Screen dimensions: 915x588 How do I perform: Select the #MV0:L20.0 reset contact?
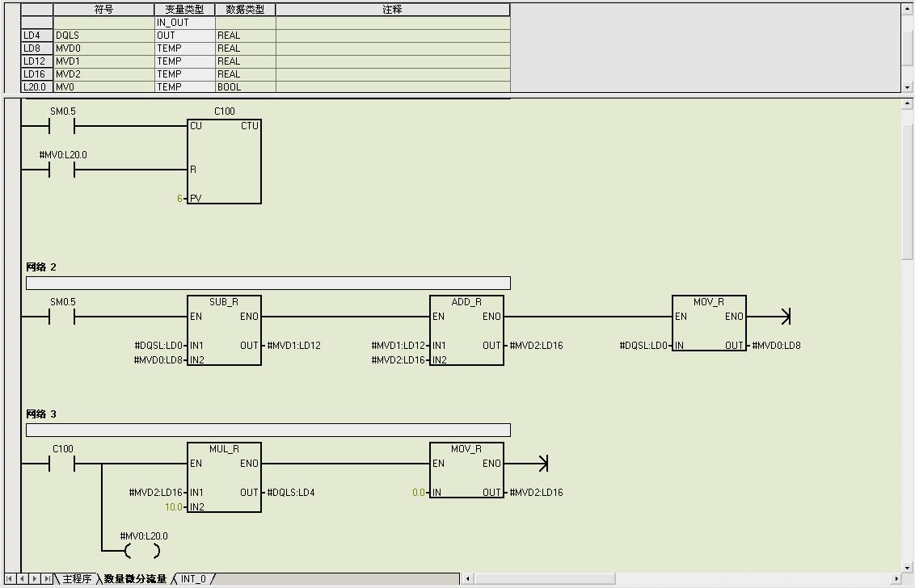pos(62,170)
